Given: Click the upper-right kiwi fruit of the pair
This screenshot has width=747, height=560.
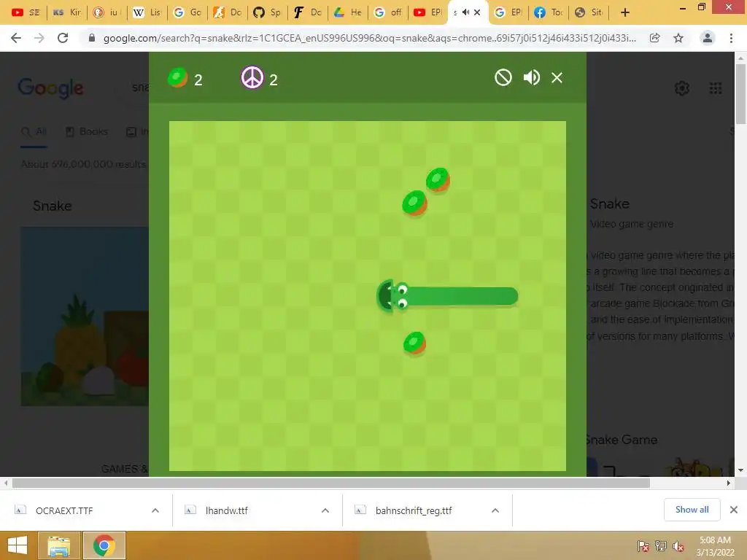Looking at the screenshot, I should [438, 179].
